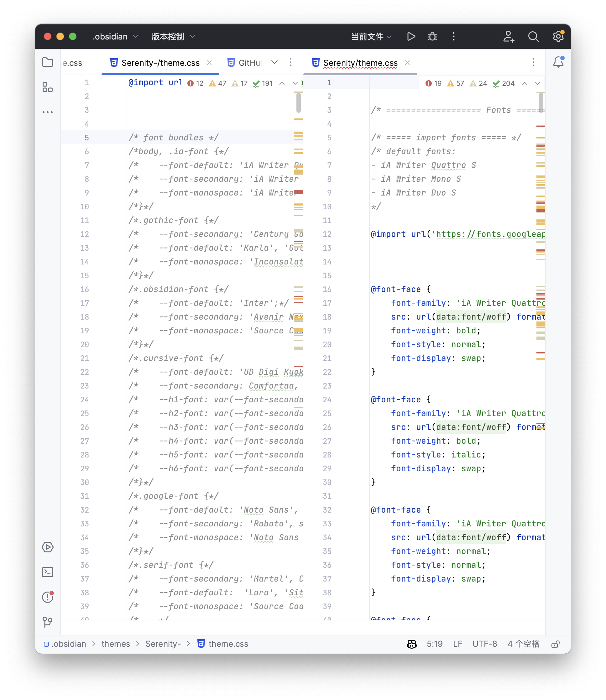Open the Copilot status icon
This screenshot has height=700, width=606.
[x=411, y=644]
